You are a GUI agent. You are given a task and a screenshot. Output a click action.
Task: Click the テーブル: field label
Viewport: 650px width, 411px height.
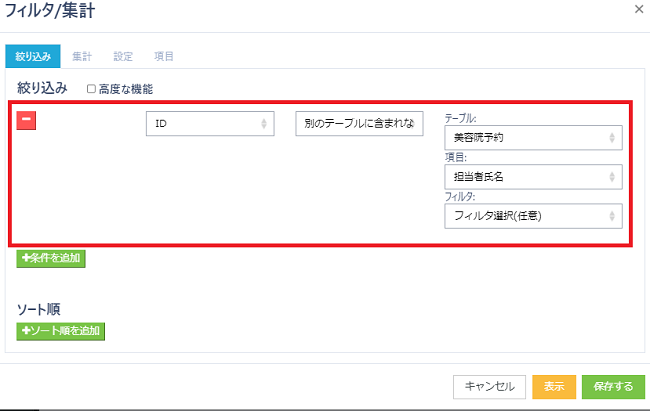(461, 117)
